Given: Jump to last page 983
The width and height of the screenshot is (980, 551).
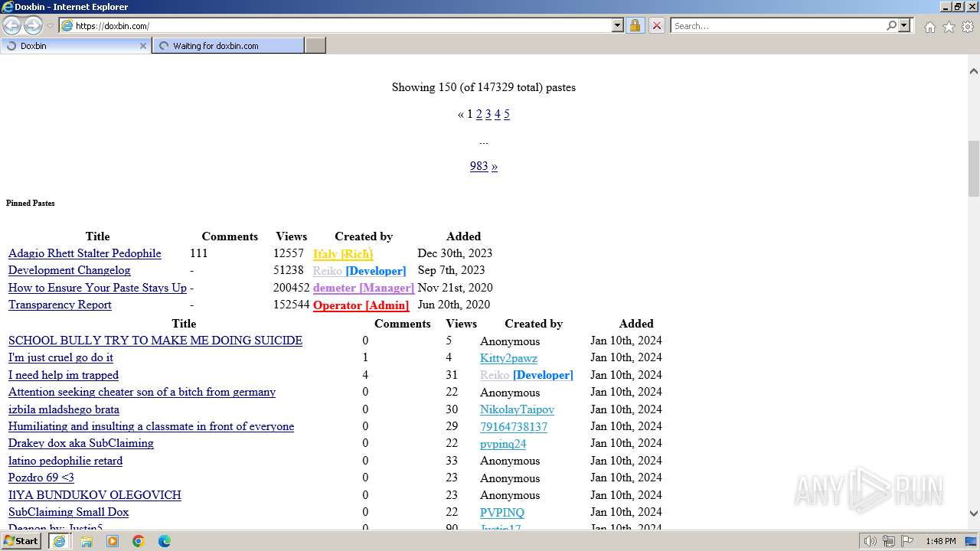Looking at the screenshot, I should tap(479, 166).
